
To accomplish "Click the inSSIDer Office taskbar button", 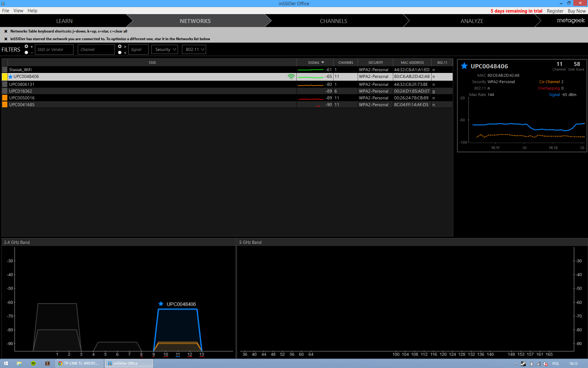I will 129,363.
